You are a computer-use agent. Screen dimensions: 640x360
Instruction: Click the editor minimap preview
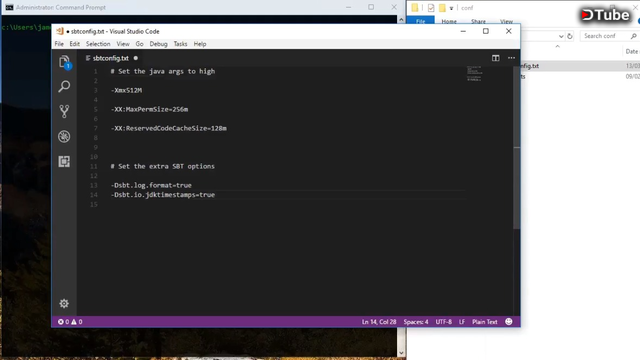point(474,73)
